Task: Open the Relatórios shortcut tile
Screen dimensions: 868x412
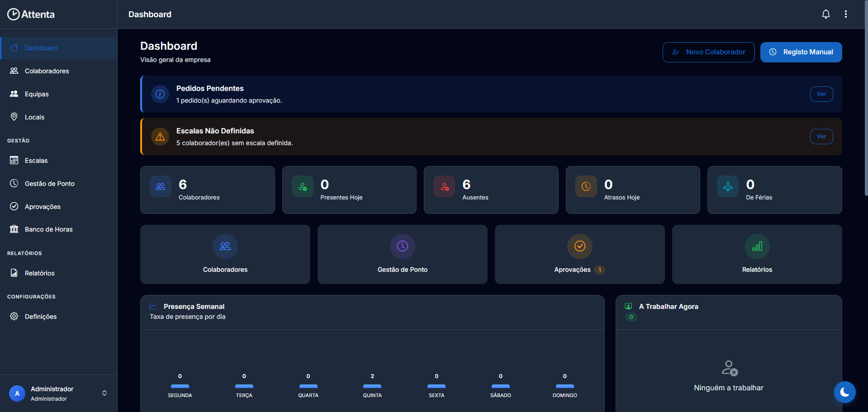Action: click(757, 254)
